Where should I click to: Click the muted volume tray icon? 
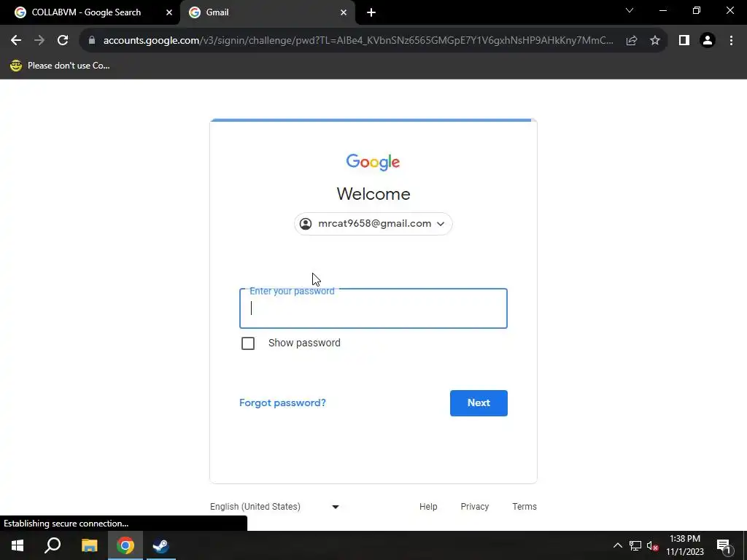pyautogui.click(x=653, y=545)
